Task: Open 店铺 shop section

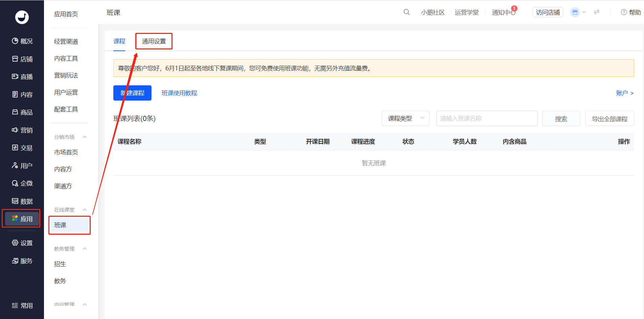Action: point(22,59)
